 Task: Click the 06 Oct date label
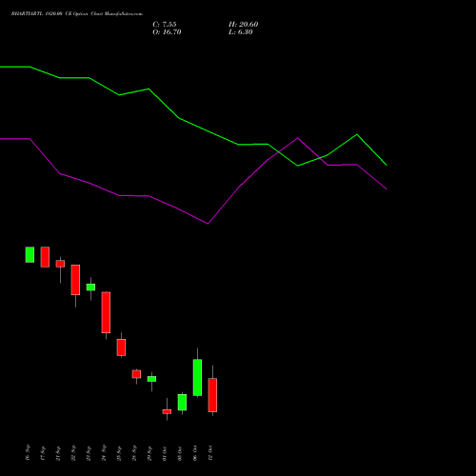point(195,453)
